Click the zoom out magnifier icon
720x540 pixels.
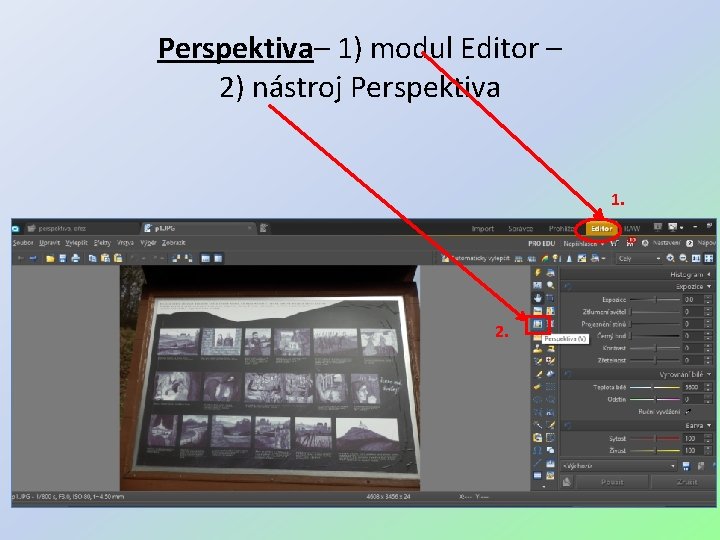683,259
